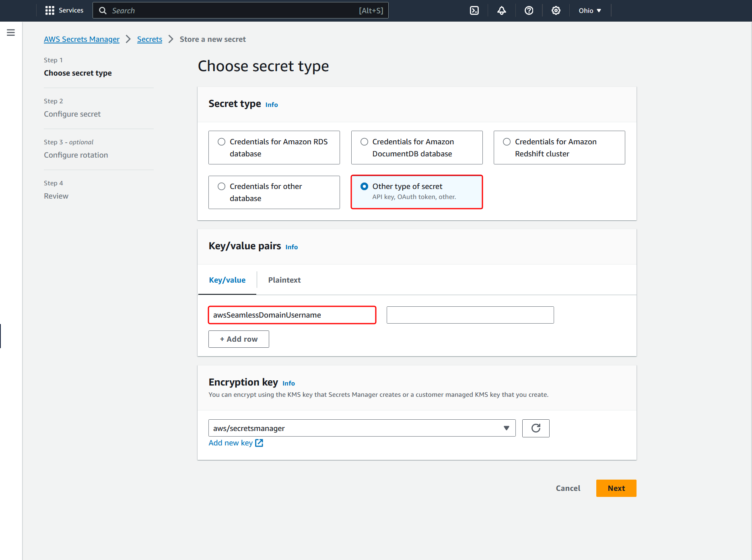Open the notifications bell
The width and height of the screenshot is (752, 560).
(501, 10)
